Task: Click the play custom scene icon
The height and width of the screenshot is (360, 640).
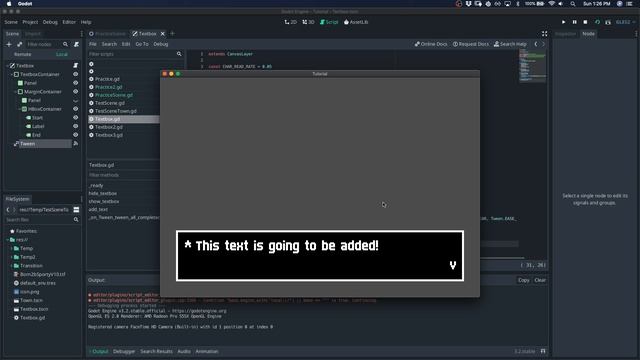Action: pyautogui.click(x=608, y=22)
